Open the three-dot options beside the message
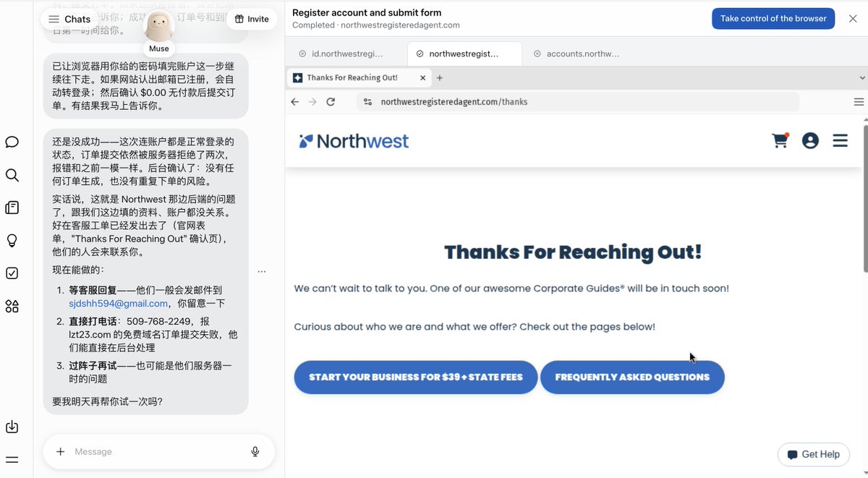This screenshot has height=478, width=868. click(x=262, y=271)
